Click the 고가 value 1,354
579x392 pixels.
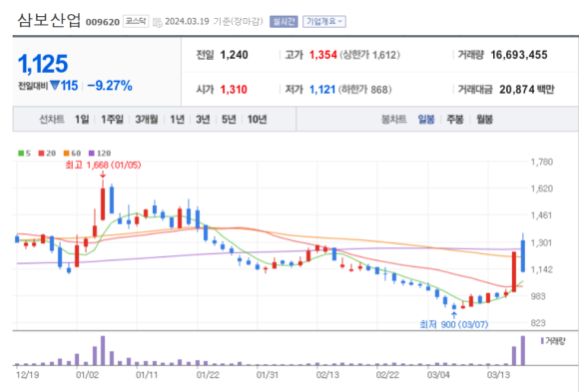click(x=323, y=55)
